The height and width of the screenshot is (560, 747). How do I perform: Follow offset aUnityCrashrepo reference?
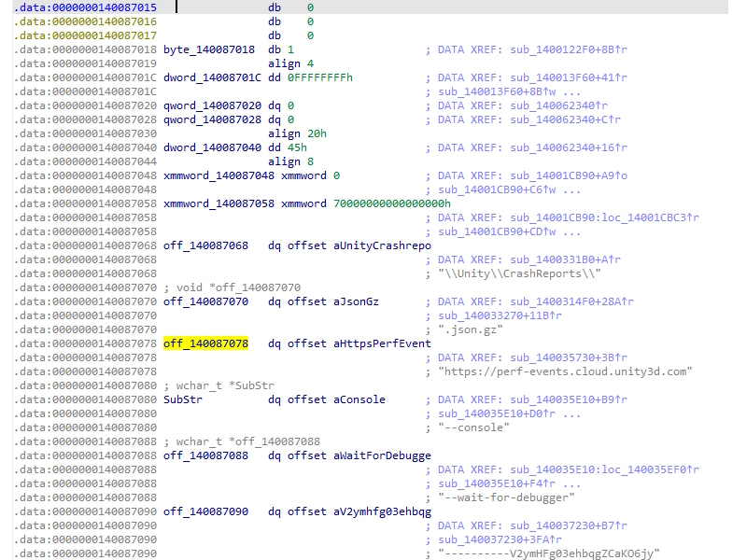(382, 245)
